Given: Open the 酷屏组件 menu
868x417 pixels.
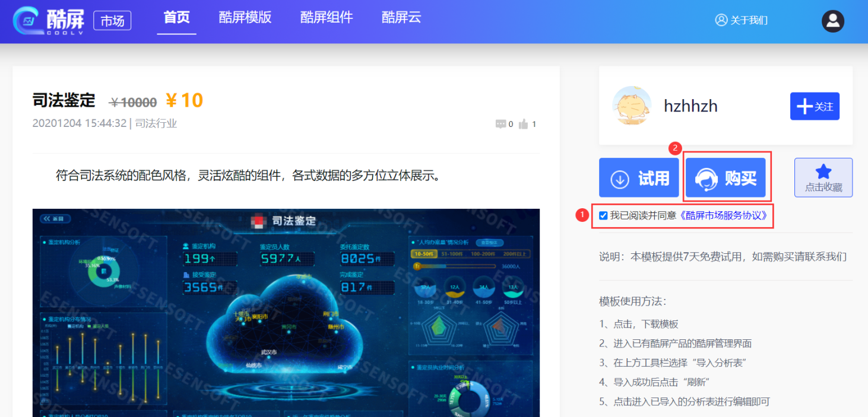Looking at the screenshot, I should click(327, 18).
